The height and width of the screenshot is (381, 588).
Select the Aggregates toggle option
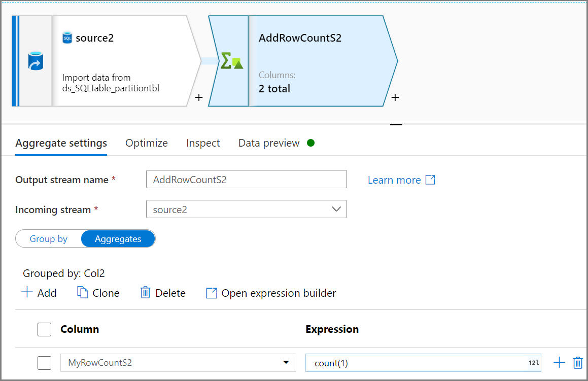tap(118, 239)
